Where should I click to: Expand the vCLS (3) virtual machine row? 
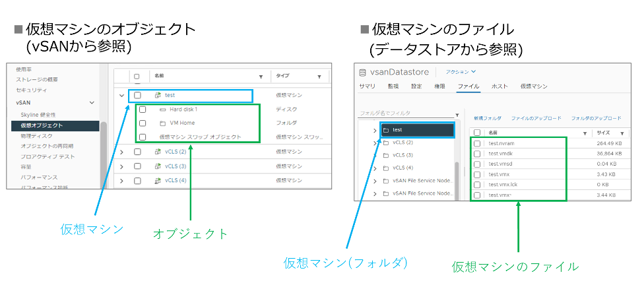(x=121, y=166)
